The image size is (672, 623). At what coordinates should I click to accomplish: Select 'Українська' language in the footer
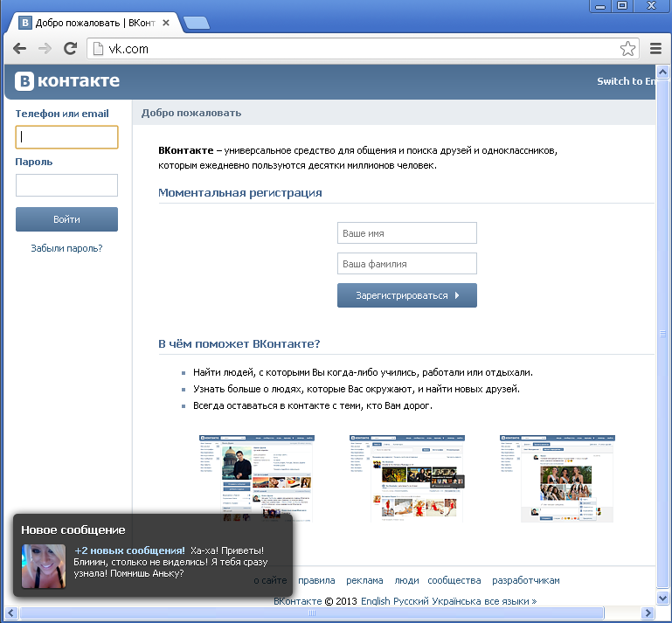tap(456, 601)
